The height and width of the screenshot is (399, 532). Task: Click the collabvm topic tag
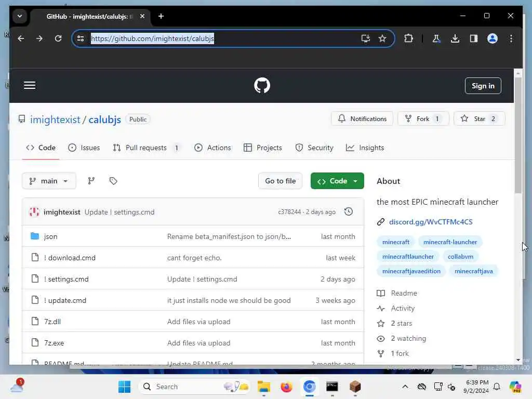coord(460,257)
